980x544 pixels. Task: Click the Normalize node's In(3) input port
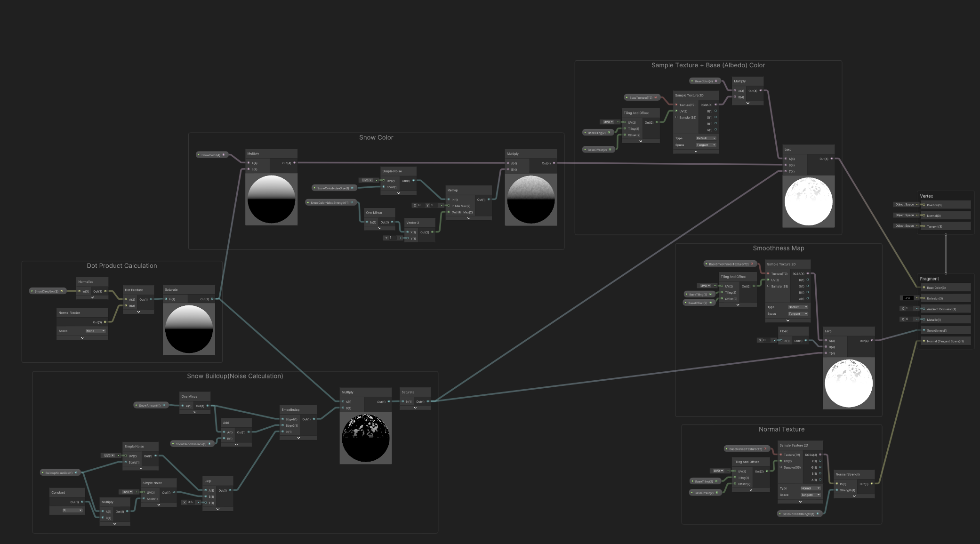tap(80, 291)
